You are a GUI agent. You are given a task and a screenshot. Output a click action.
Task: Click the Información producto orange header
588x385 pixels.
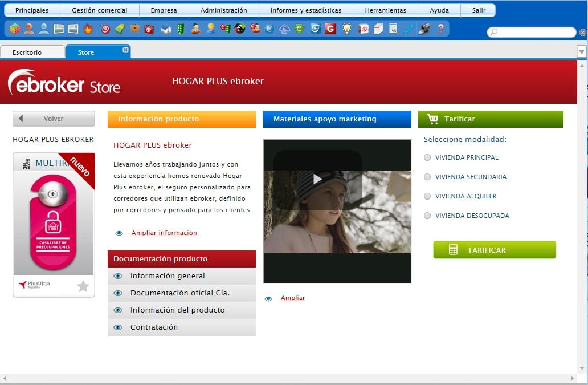point(182,119)
